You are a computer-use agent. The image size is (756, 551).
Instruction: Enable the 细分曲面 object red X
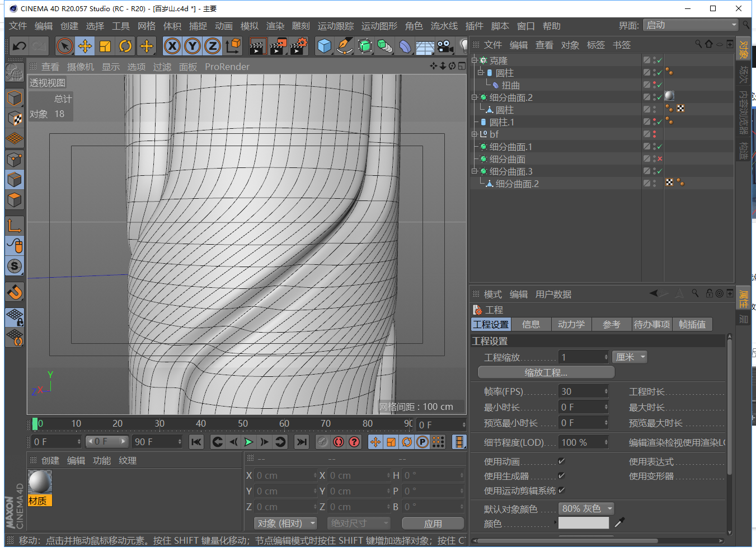(660, 159)
